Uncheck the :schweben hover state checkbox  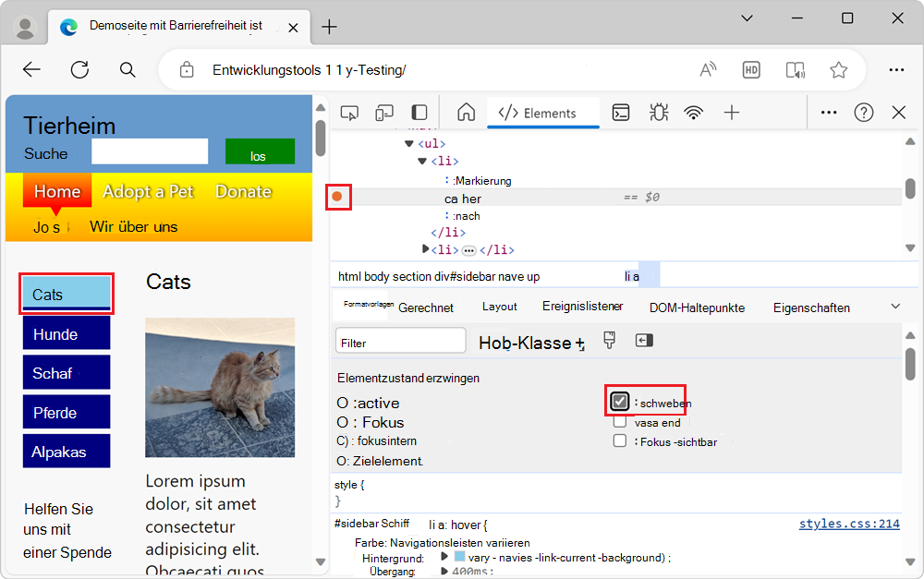tap(621, 402)
